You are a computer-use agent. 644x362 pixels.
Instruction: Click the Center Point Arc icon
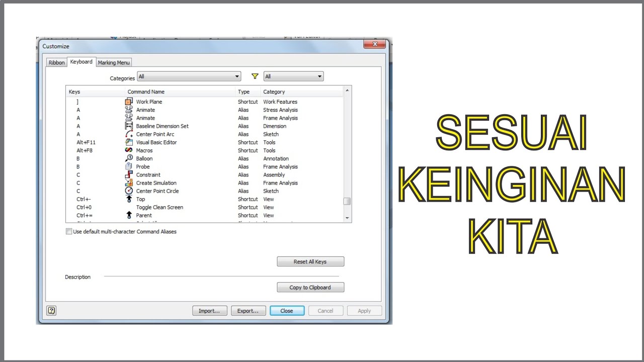pos(129,134)
